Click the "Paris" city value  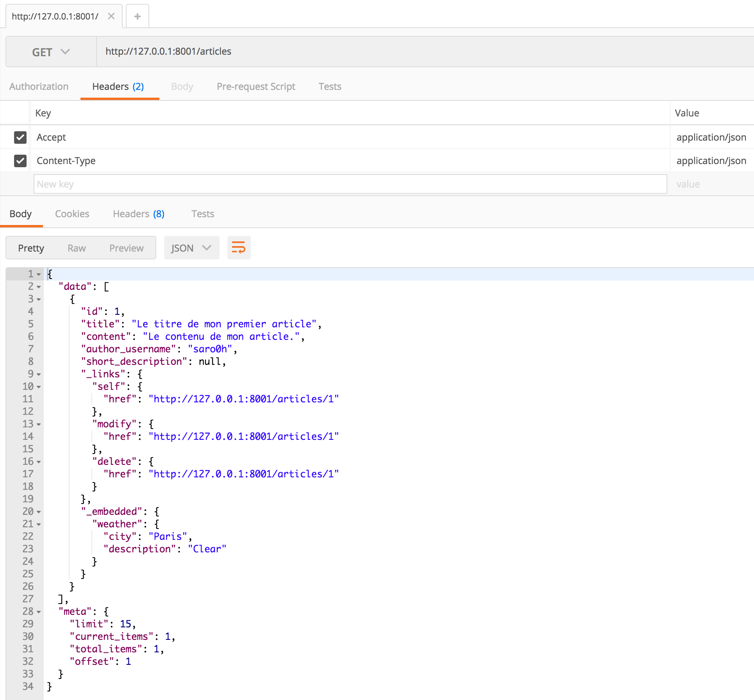click(168, 536)
